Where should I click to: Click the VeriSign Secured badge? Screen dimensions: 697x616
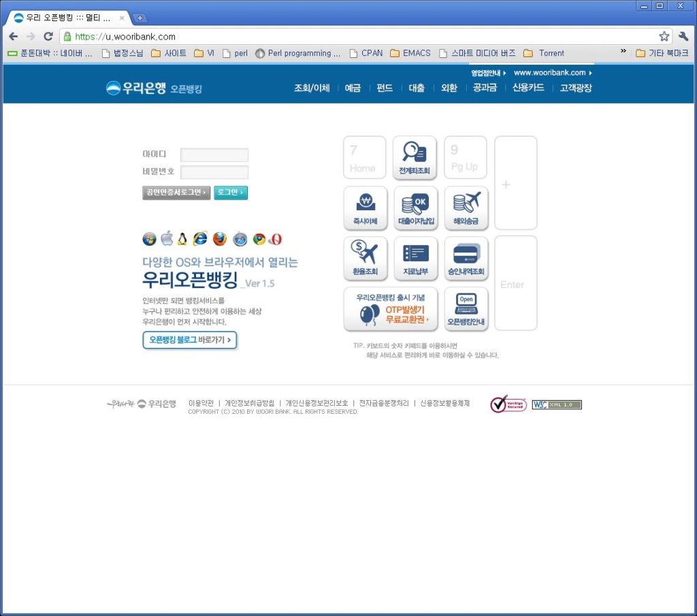[x=508, y=404]
